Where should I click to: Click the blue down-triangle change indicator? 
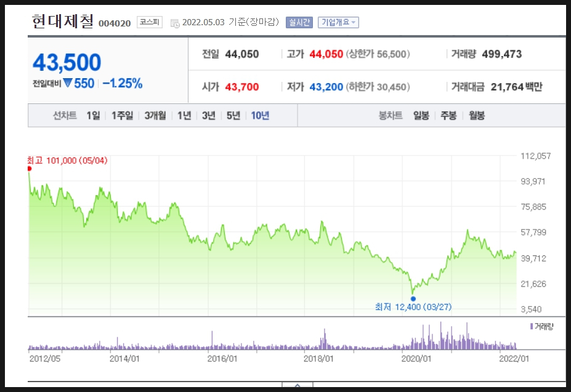pyautogui.click(x=68, y=82)
